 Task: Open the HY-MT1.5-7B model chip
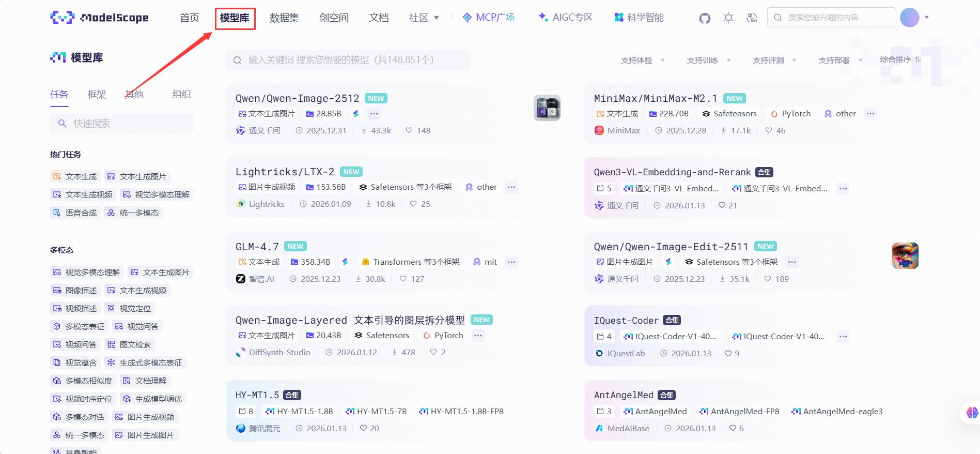pyautogui.click(x=376, y=412)
